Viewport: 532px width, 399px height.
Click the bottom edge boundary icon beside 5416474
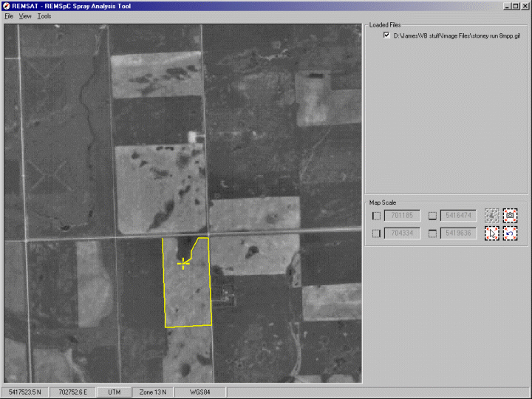433,216
